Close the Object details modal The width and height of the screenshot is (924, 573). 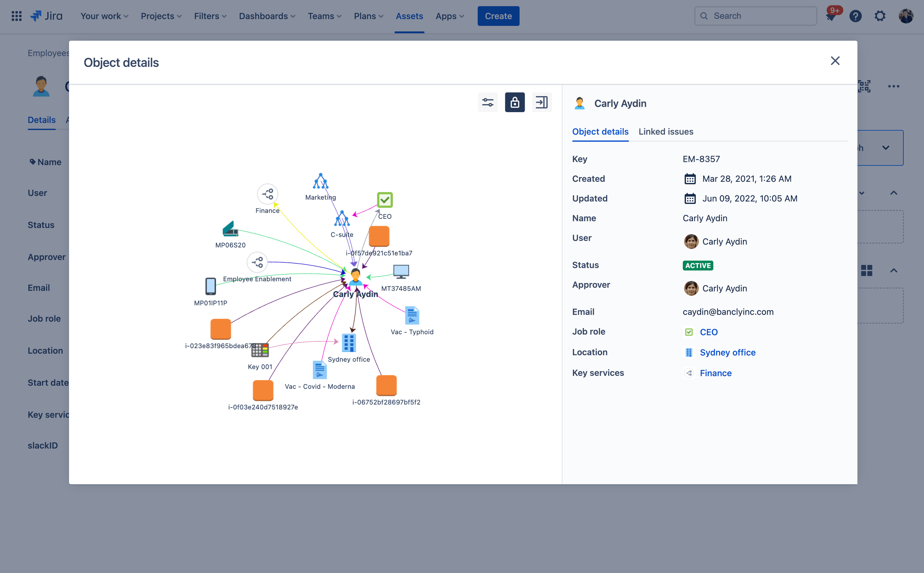[x=835, y=61]
